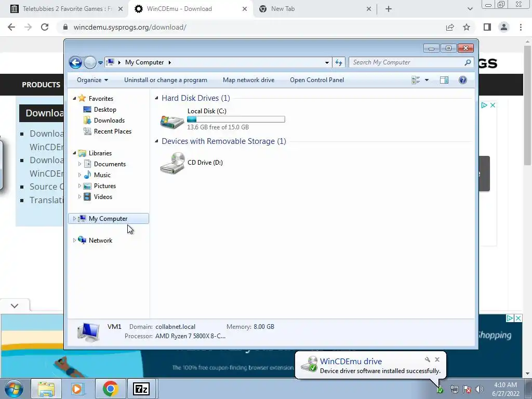The image size is (532, 399).
Task: Select Libraries in navigation pane
Action: [100, 153]
